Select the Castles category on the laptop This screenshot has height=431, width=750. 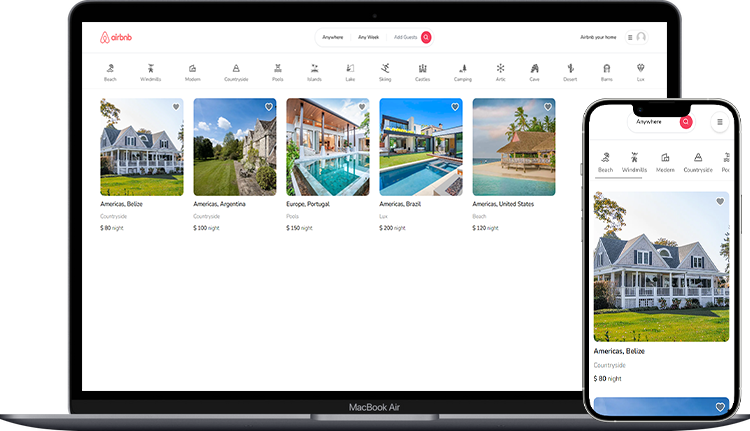(423, 71)
